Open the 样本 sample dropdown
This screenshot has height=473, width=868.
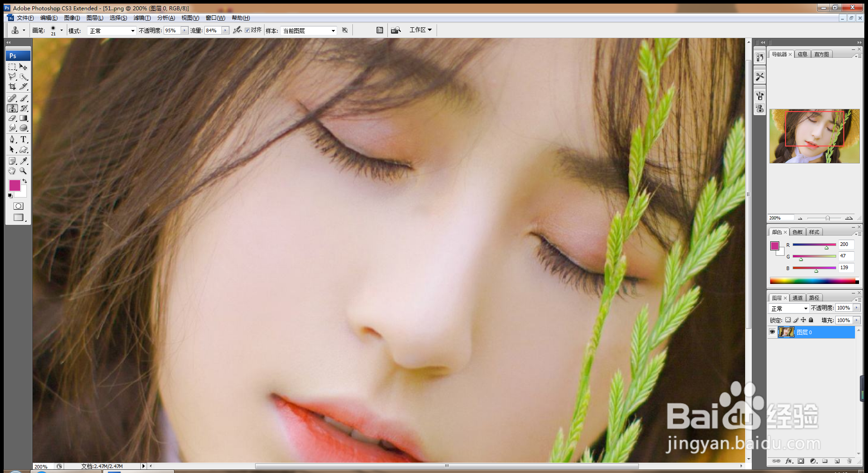[308, 30]
